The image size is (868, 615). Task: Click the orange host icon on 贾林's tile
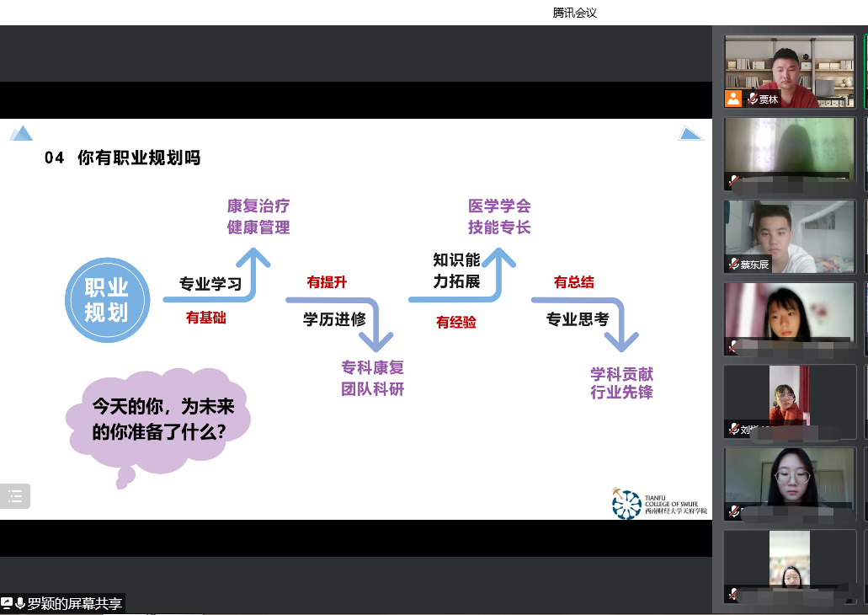pos(733,99)
